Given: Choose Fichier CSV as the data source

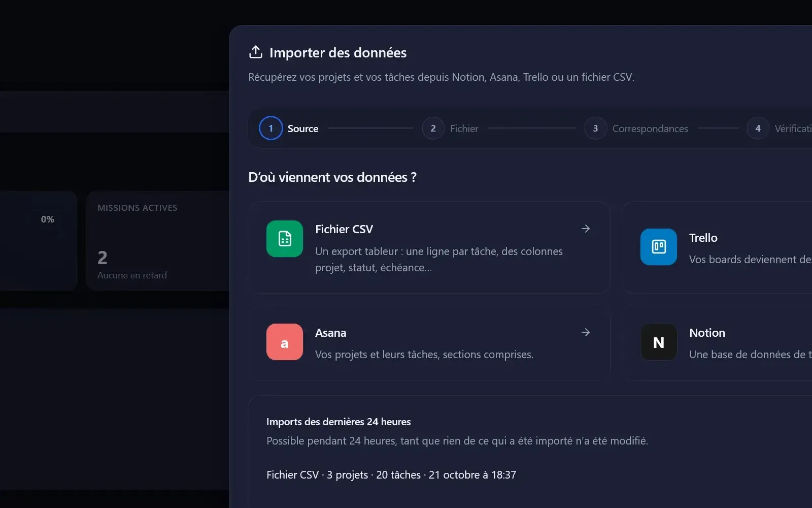Looking at the screenshot, I should coord(429,248).
